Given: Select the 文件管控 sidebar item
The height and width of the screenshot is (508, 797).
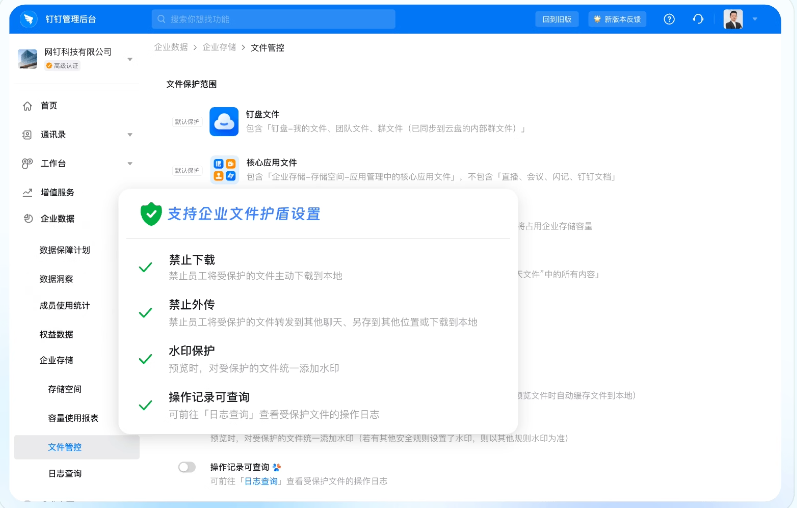Looking at the screenshot, I should pyautogui.click(x=77, y=447).
